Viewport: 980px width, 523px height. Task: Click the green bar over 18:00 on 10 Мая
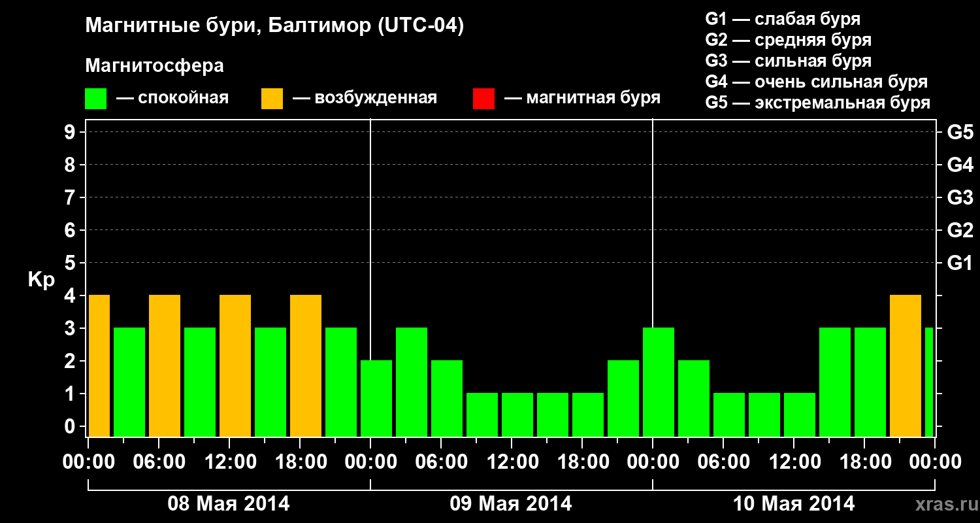(x=870, y=382)
